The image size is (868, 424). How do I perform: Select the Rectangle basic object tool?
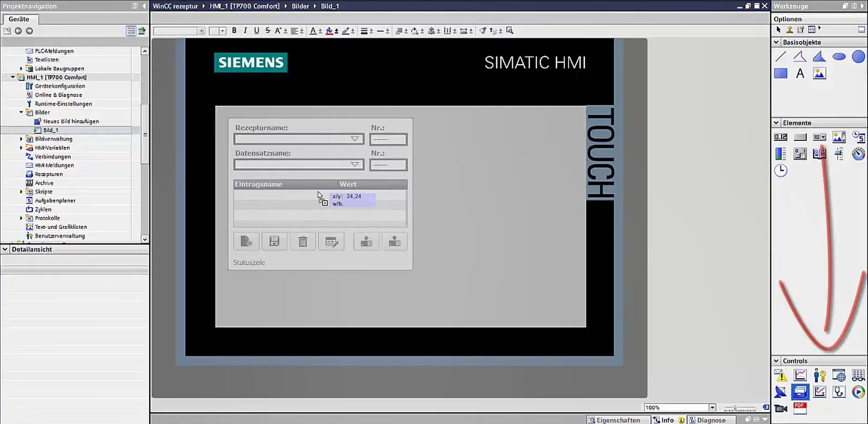[781, 73]
